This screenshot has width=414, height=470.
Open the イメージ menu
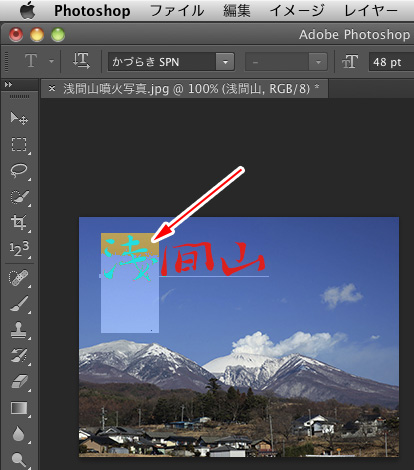point(297,11)
